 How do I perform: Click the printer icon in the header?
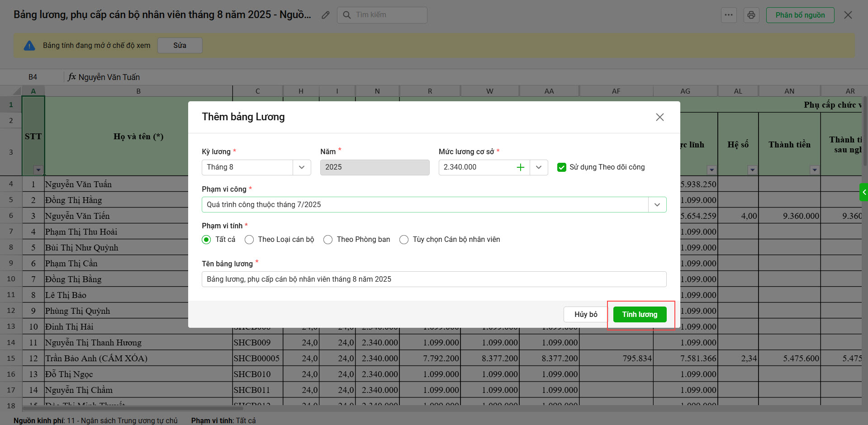point(751,15)
